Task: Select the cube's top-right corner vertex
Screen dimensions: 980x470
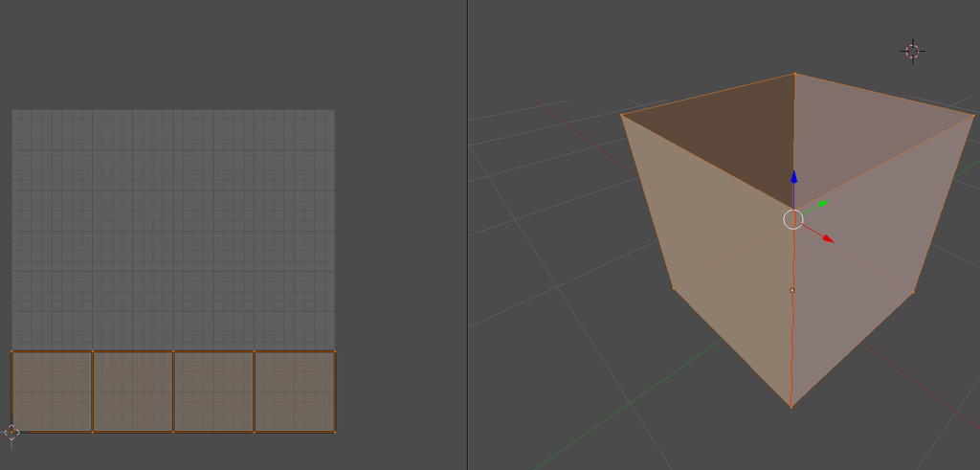Action: [x=973, y=116]
